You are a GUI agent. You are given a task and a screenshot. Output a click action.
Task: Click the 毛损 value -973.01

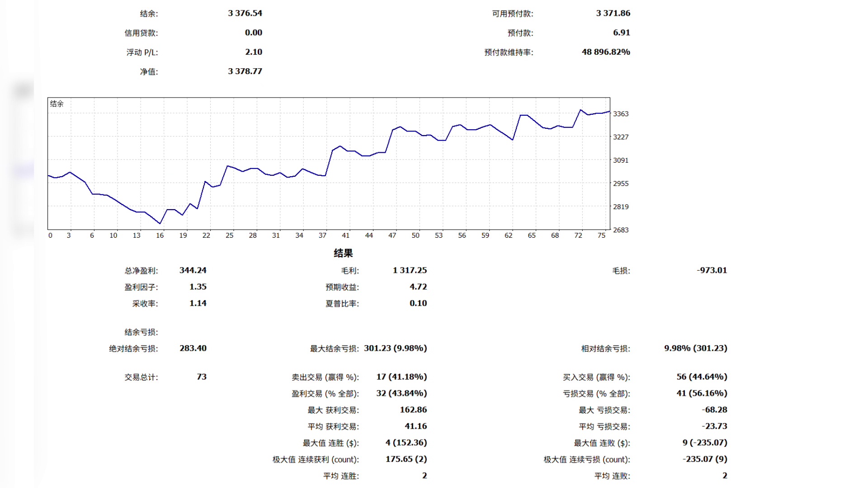pyautogui.click(x=712, y=270)
